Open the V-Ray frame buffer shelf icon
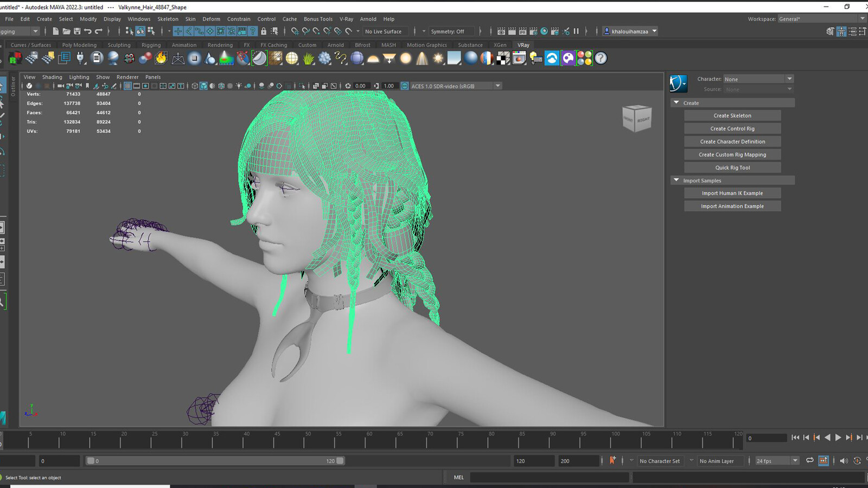 (x=519, y=58)
